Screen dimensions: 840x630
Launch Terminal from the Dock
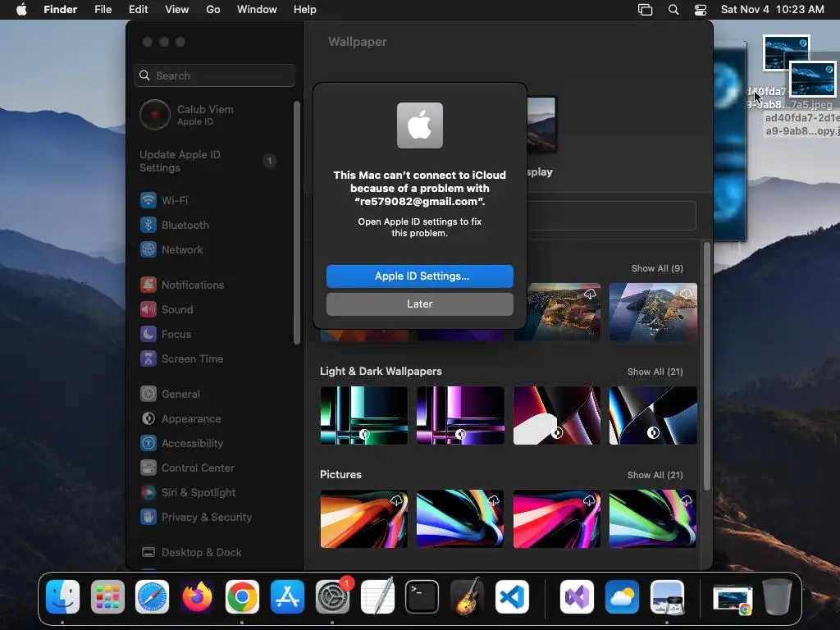pos(422,597)
